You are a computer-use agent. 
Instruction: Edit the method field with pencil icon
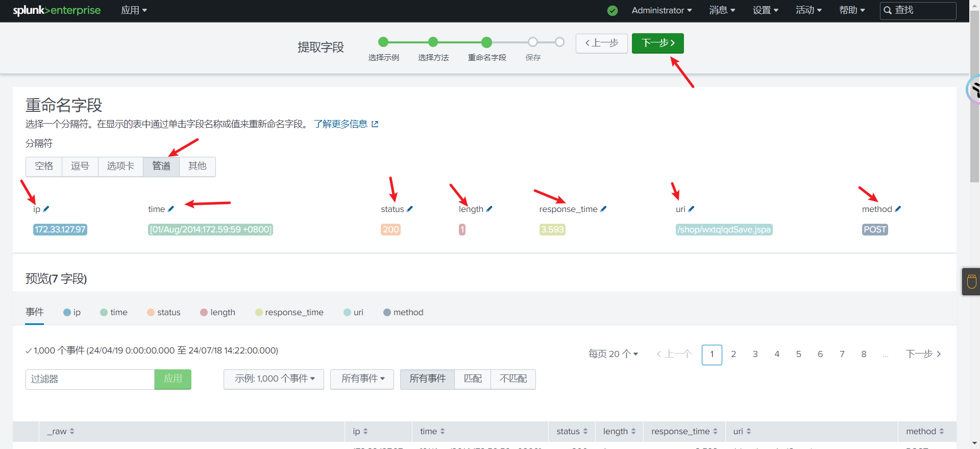tap(898, 209)
